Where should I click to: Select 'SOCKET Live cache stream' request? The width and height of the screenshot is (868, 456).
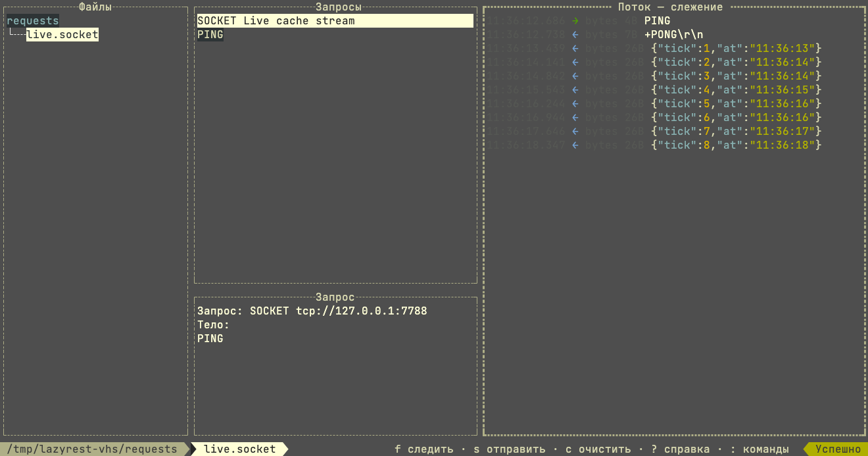pos(335,21)
